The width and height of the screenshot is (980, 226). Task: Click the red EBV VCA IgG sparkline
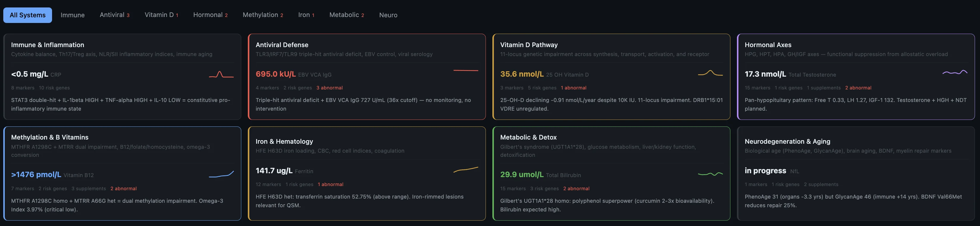(x=466, y=70)
